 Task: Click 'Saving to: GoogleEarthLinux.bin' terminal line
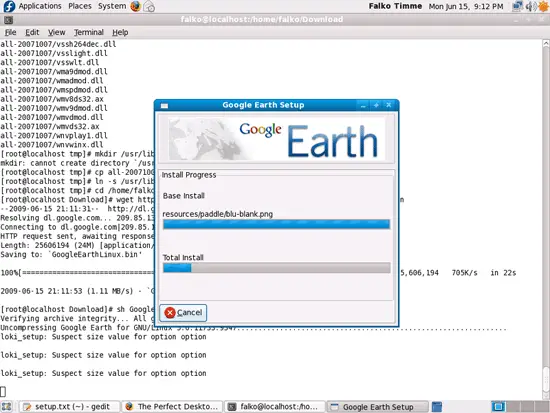click(71, 254)
